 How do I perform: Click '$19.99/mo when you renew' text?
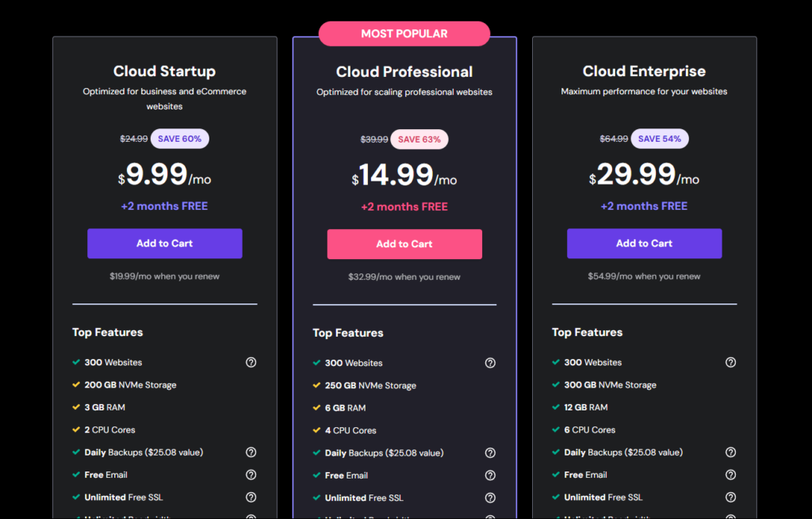(x=165, y=277)
